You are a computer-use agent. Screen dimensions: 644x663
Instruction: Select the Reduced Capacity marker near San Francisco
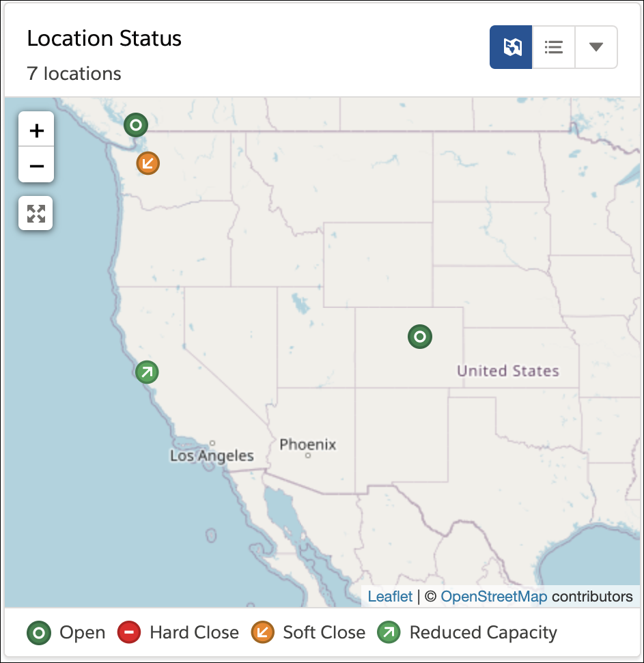click(147, 372)
